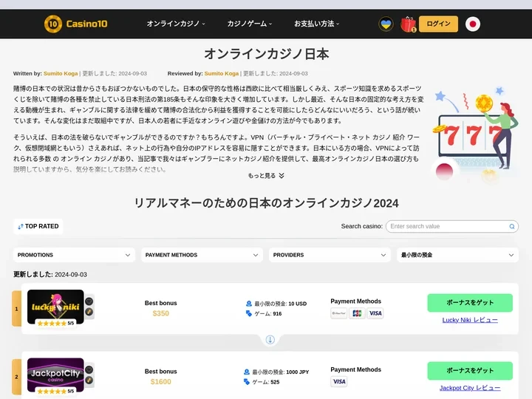Expand the 最小限の預金 filter dropdown

(457, 255)
